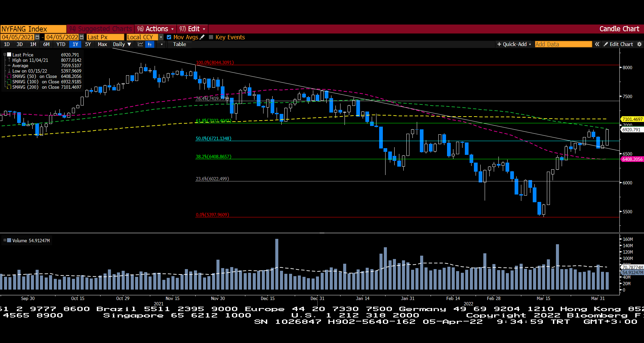The height and width of the screenshot is (343, 644).
Task: Collapse the Volume legend expander
Action: click(x=5, y=240)
